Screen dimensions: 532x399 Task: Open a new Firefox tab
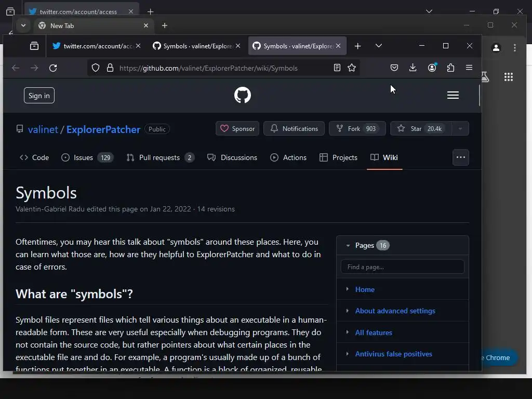357,46
